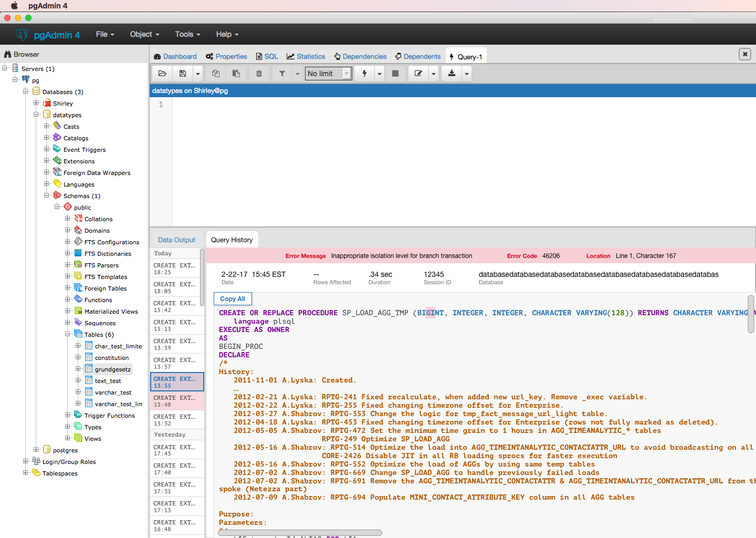Image resolution: width=756 pixels, height=538 pixels.
Task: Click the Copy icon in query toolbar
Action: [216, 74]
